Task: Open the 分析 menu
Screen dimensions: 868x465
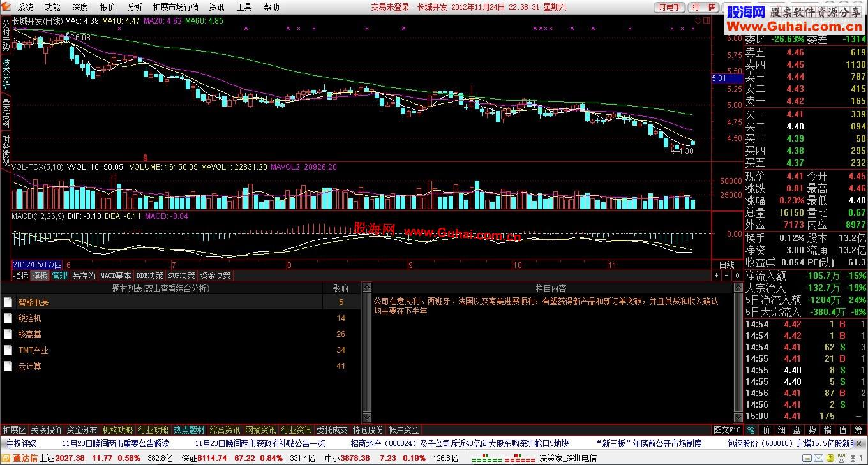Action: (x=135, y=7)
